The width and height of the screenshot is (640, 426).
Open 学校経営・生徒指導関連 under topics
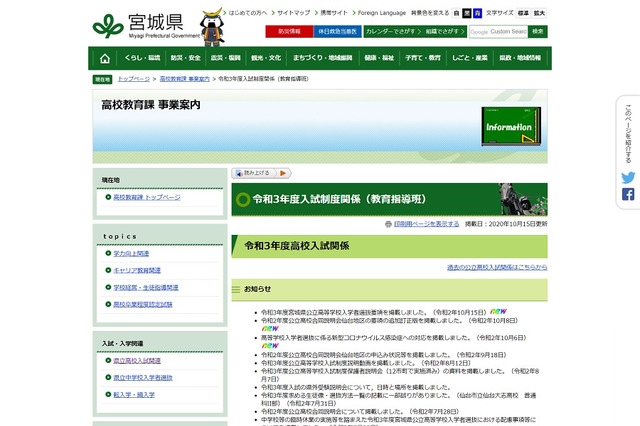146,288
